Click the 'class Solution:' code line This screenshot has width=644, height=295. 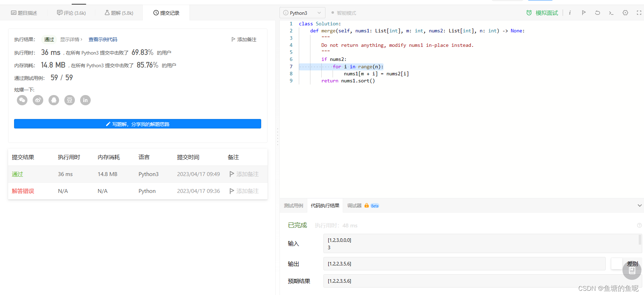tap(320, 24)
